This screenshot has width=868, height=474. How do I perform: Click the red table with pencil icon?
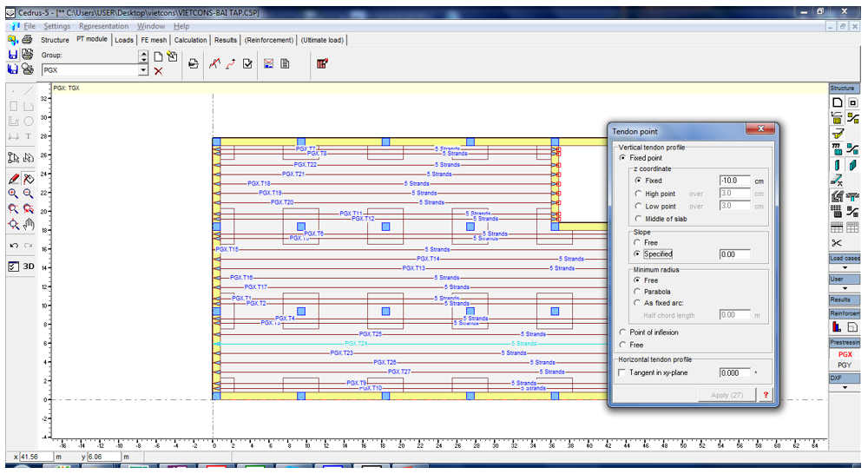(322, 63)
